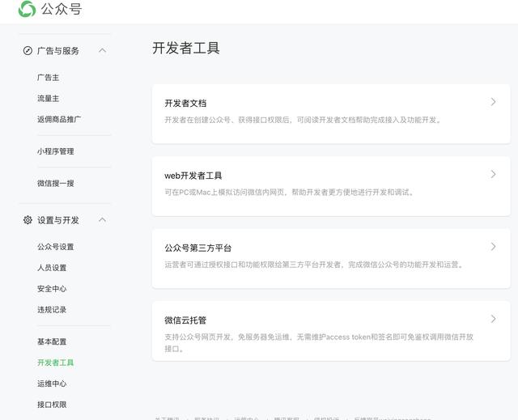The height and width of the screenshot is (420, 518).
Task: Click the 广告与服务 section header text
Action: tap(58, 51)
